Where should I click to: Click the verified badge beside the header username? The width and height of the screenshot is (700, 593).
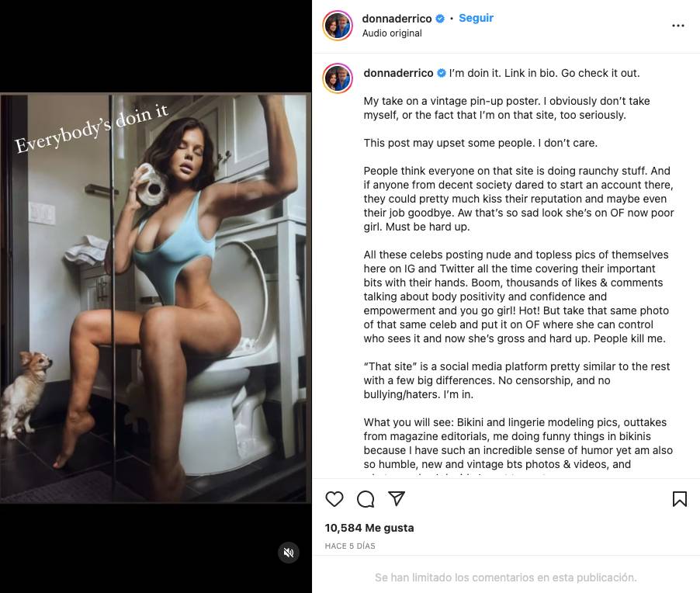[440, 19]
